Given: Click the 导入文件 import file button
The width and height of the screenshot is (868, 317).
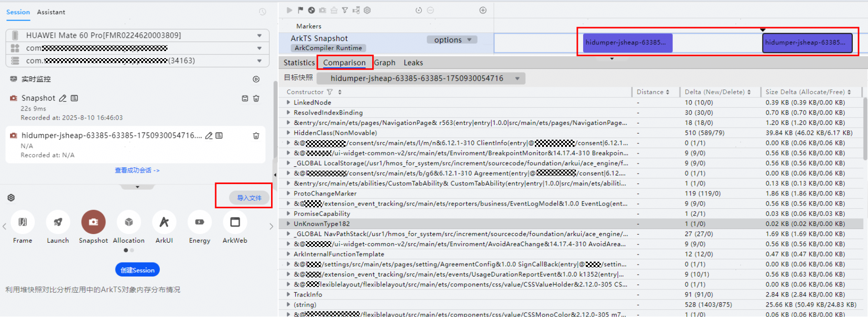Looking at the screenshot, I should click(249, 198).
